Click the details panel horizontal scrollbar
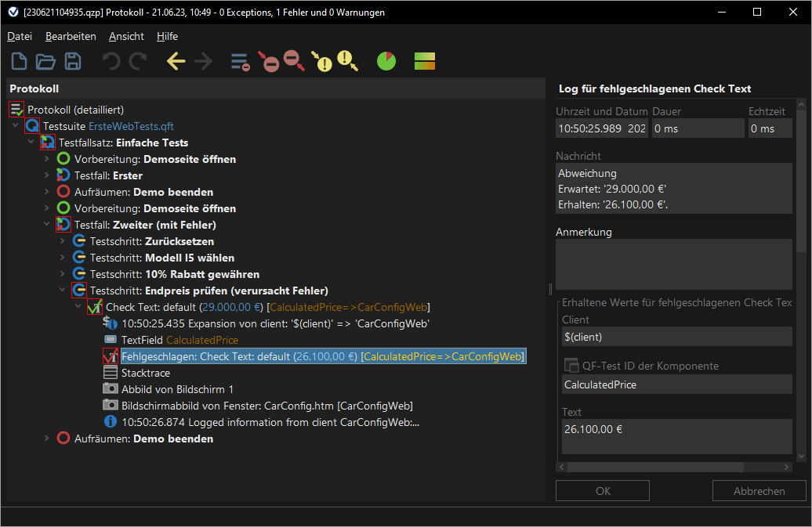 [655, 467]
